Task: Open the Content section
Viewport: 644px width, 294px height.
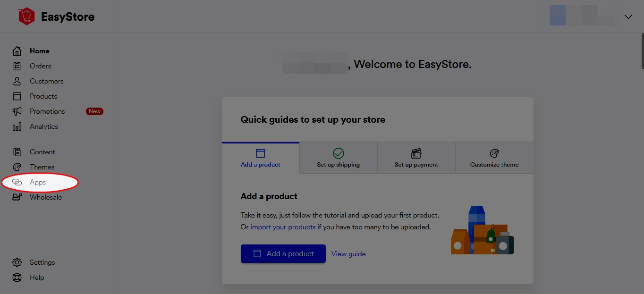Action: (x=42, y=151)
